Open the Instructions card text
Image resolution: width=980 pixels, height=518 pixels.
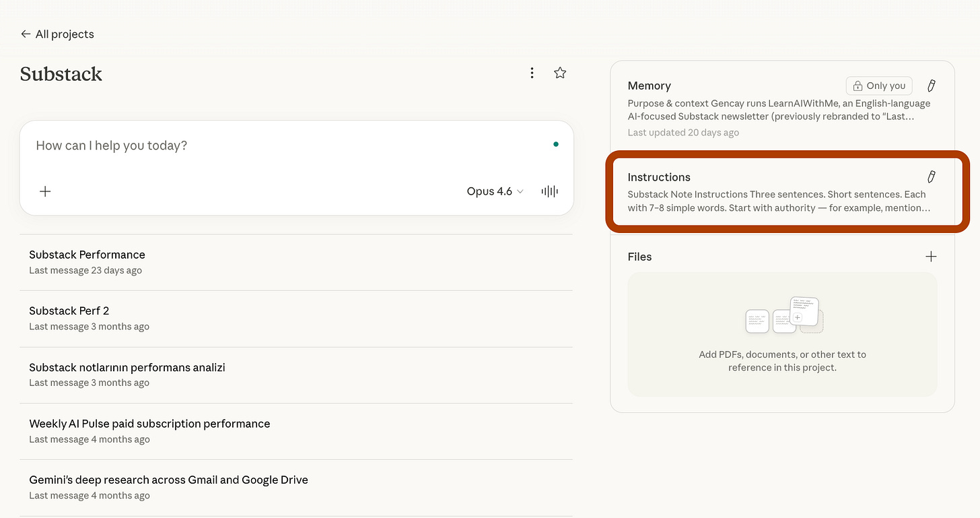tap(777, 201)
